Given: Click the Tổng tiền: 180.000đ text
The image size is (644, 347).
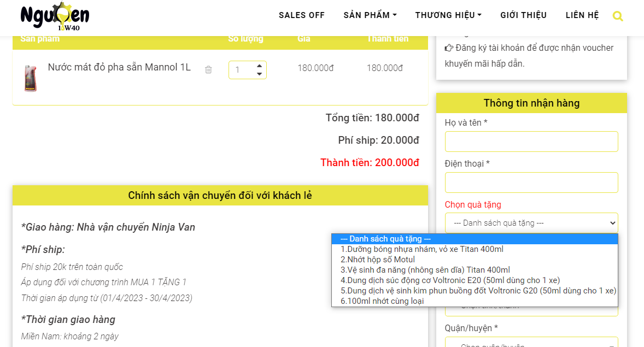Looking at the screenshot, I should (372, 118).
